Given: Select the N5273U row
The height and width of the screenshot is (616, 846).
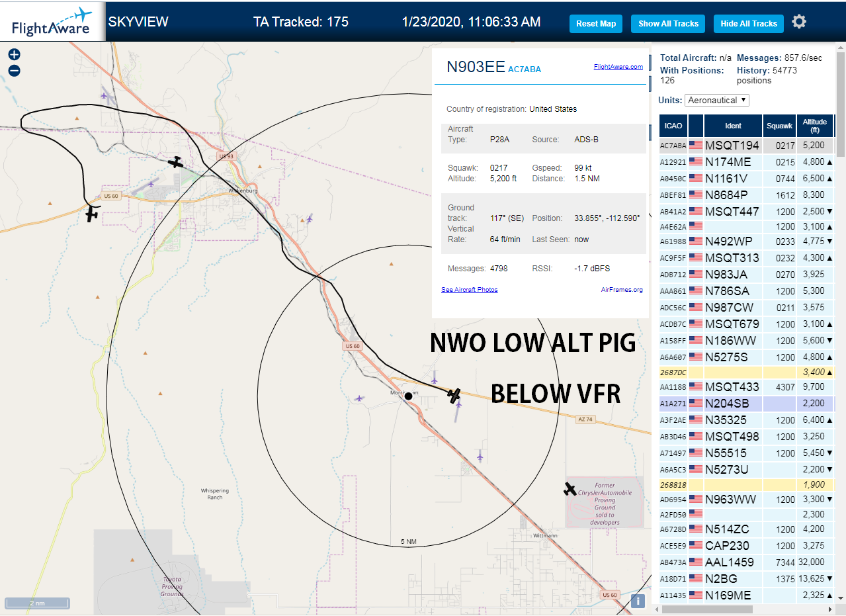Looking at the screenshot, I should coord(746,470).
